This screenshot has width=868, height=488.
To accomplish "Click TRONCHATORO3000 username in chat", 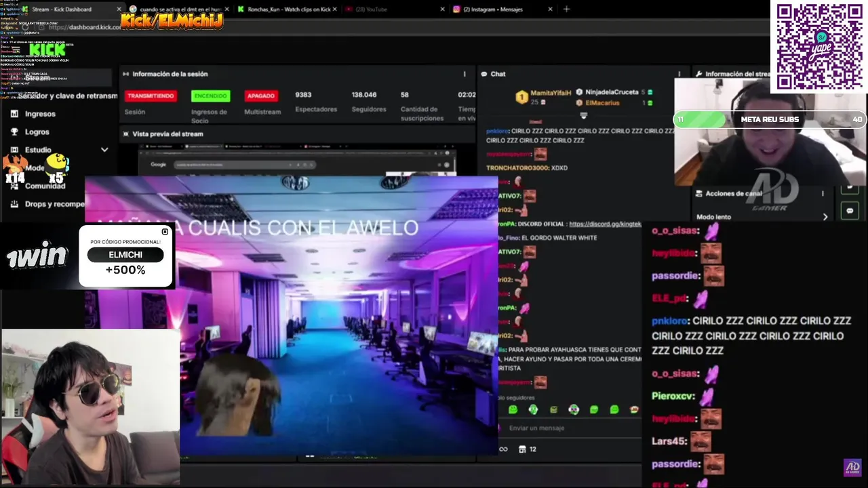I will (517, 167).
